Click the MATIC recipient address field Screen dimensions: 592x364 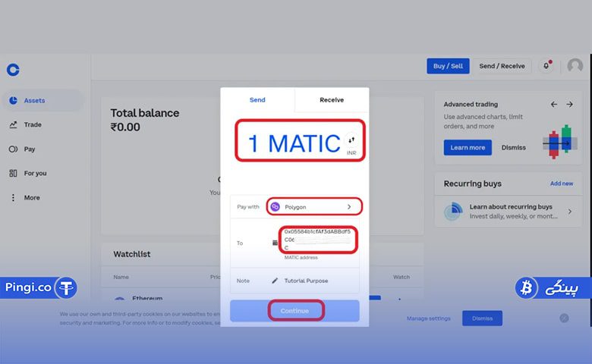coord(317,240)
